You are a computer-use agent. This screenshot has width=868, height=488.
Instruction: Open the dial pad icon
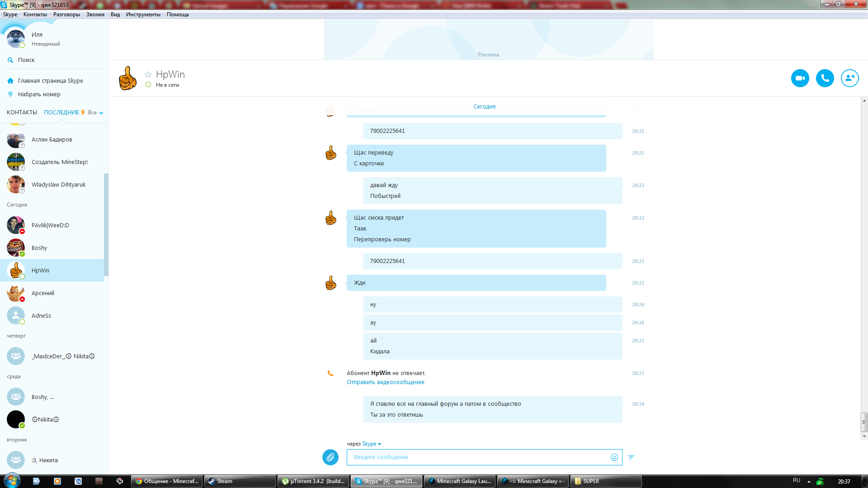(x=10, y=94)
